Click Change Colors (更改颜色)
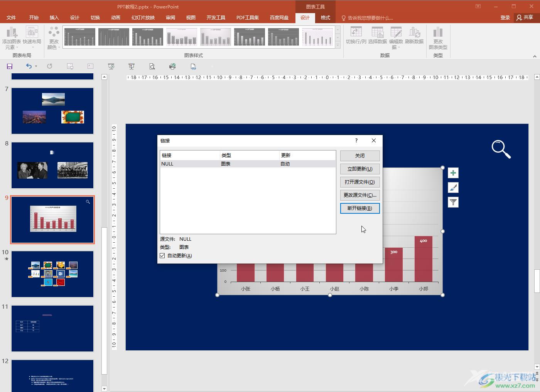This screenshot has height=392, width=540. (54, 38)
